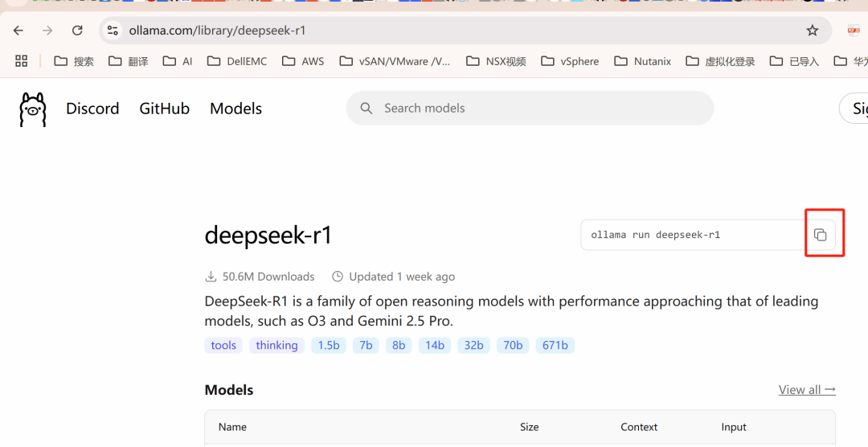Screen dimensions: 868x447
Task: Select the 671b model size tag
Action: tap(555, 345)
